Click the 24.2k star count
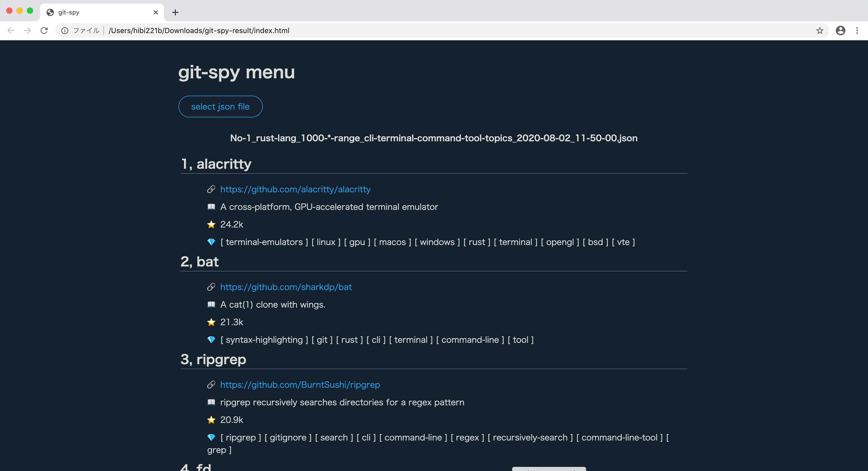This screenshot has width=868, height=471. [x=231, y=224]
